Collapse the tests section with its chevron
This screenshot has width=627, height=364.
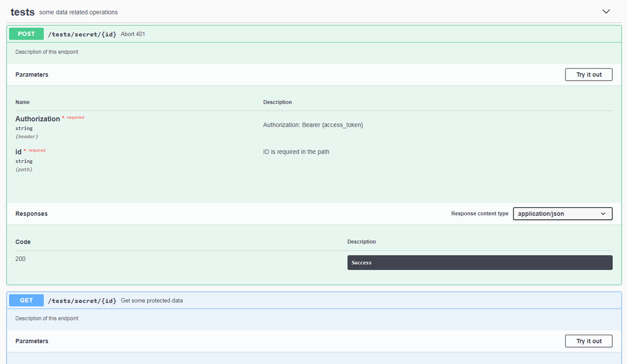click(x=606, y=12)
